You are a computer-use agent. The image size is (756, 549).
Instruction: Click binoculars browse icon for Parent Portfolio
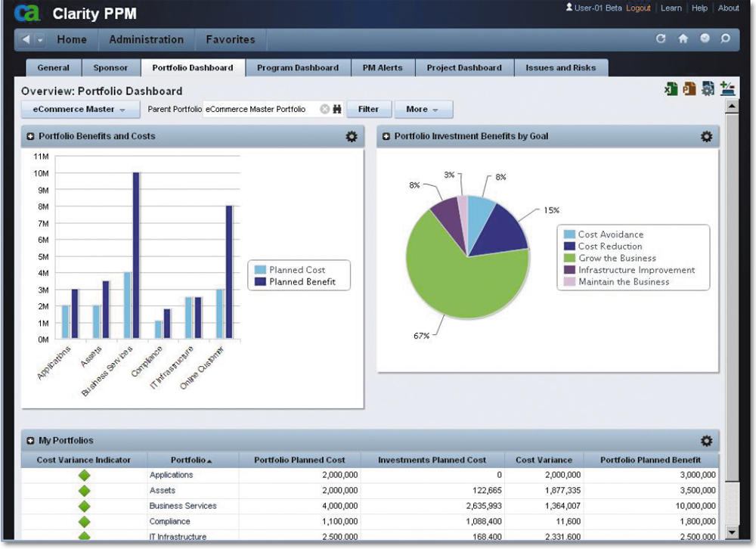tap(337, 109)
